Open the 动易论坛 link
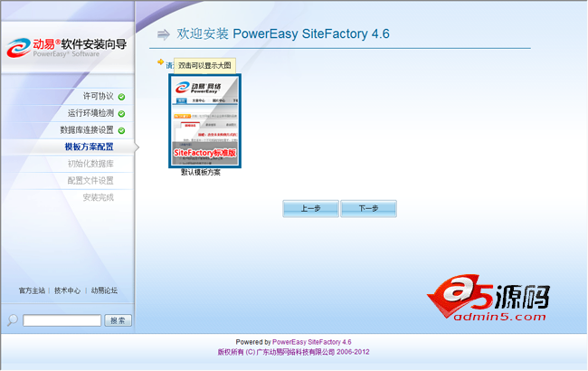Screen dimensions: 588x371 [x=104, y=290]
